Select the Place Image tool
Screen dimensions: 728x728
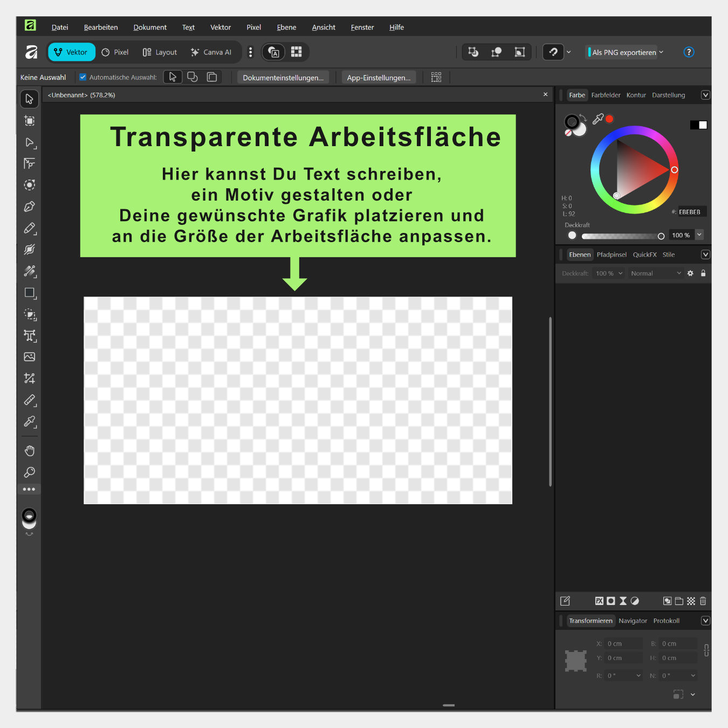click(30, 357)
